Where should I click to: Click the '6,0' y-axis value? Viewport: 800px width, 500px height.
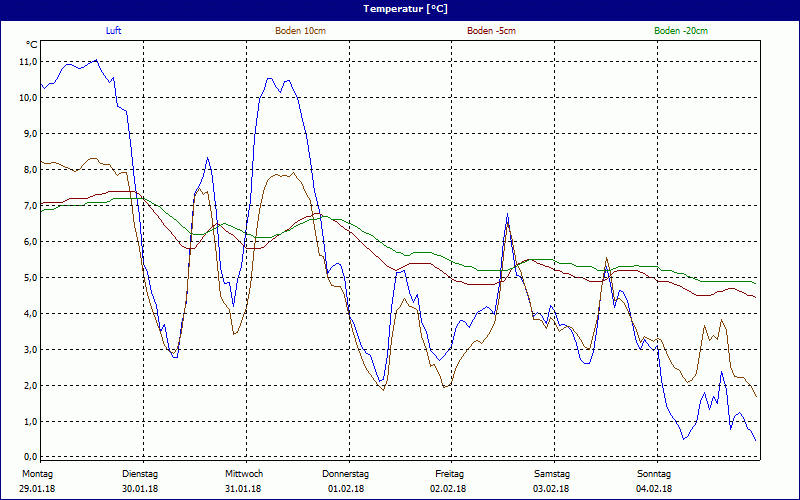click(30, 241)
